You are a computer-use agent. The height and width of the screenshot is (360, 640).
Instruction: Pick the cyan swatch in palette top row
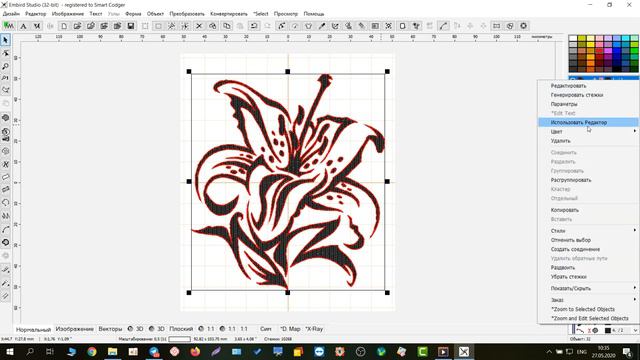(x=626, y=38)
